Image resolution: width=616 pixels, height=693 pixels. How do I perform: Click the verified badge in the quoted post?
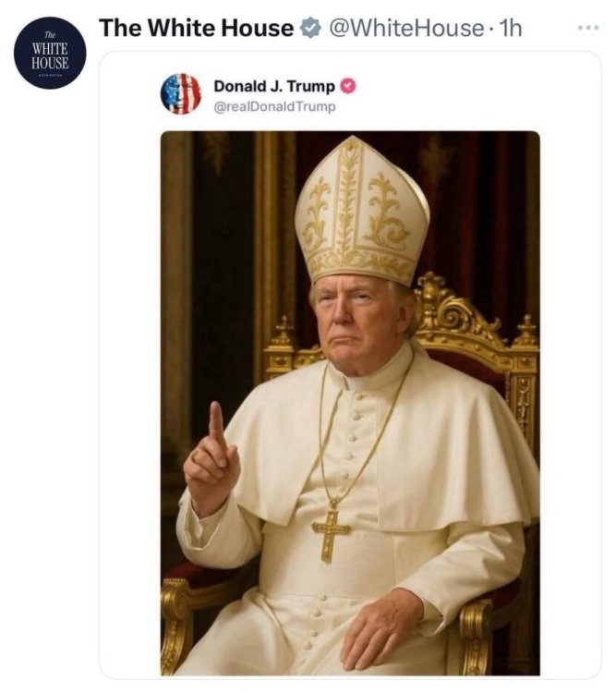click(349, 86)
